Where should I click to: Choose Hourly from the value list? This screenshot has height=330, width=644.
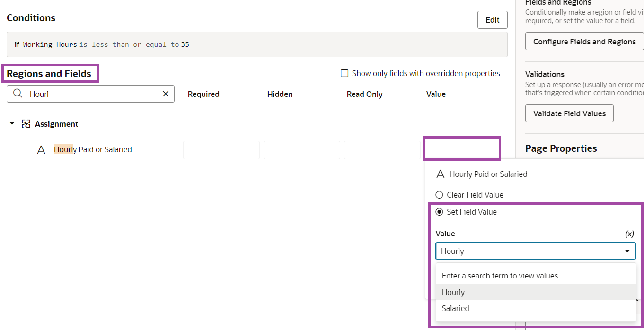453,292
